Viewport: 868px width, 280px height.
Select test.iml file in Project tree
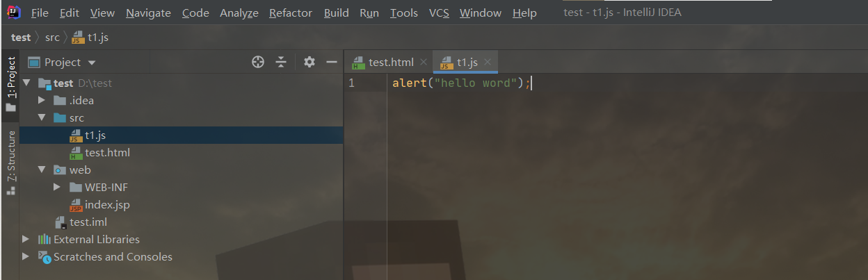tap(88, 222)
